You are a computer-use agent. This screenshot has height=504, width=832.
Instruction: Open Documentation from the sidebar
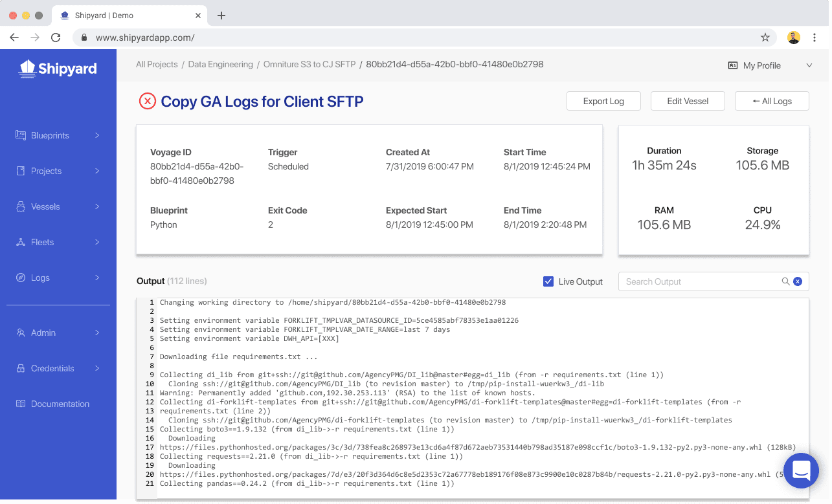click(x=60, y=404)
